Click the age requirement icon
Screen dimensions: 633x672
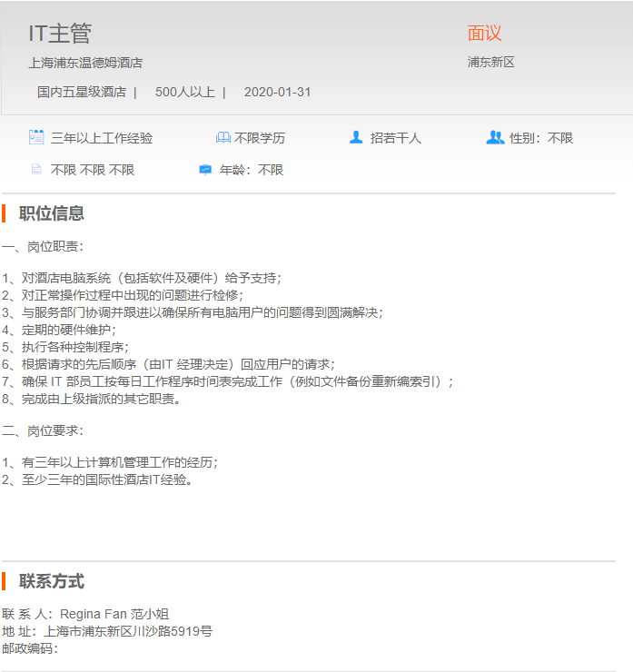click(205, 170)
